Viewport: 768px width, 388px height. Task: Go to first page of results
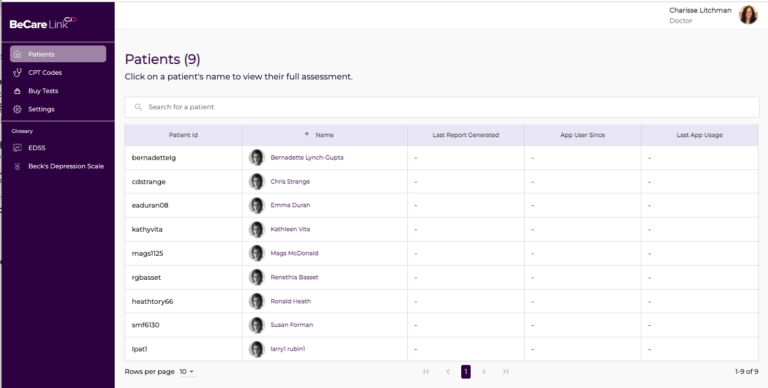pyautogui.click(x=426, y=371)
